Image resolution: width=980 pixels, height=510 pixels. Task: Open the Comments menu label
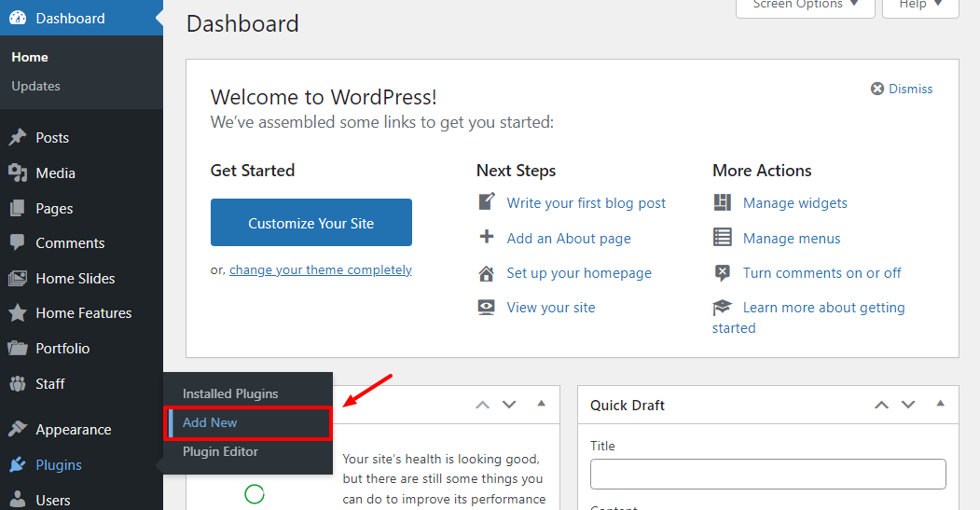[70, 243]
